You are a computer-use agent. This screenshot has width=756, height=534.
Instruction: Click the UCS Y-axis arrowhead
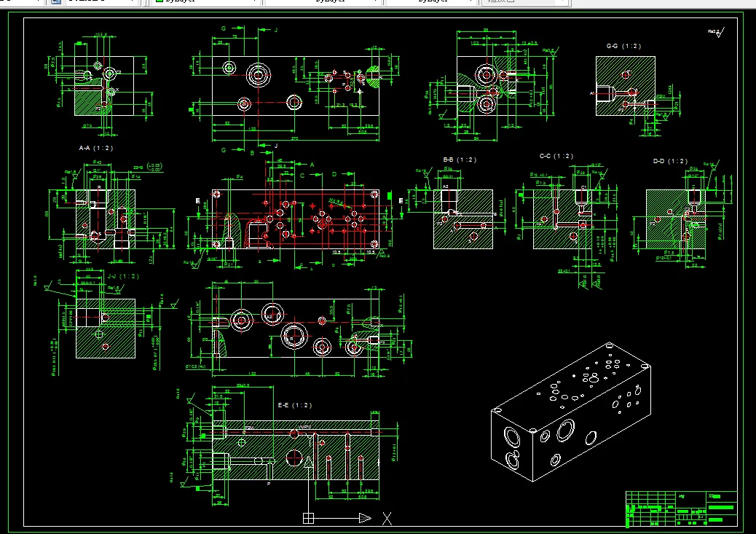pyautogui.click(x=309, y=462)
